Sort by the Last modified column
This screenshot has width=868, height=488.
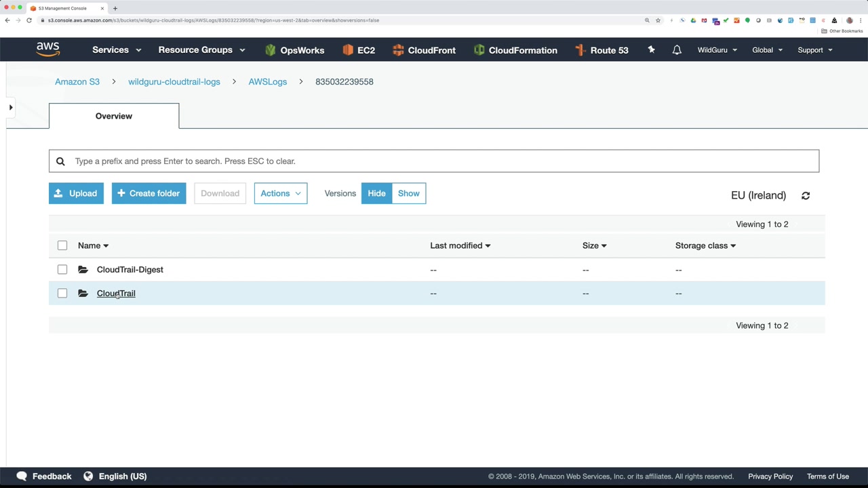[x=460, y=245]
